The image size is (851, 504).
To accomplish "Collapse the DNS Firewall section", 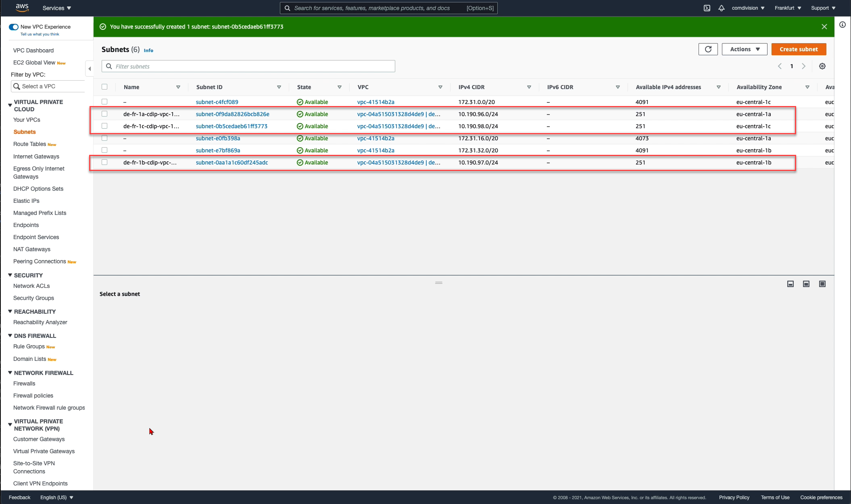I will 10,335.
